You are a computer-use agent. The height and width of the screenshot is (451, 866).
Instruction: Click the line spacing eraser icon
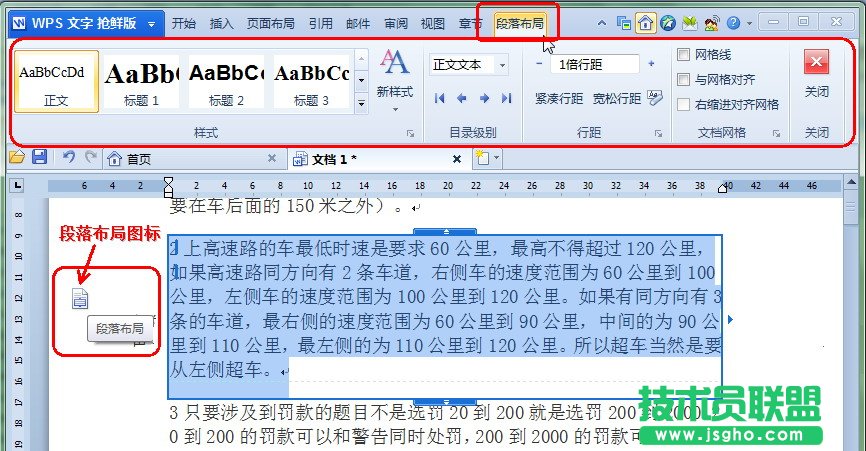coord(655,98)
